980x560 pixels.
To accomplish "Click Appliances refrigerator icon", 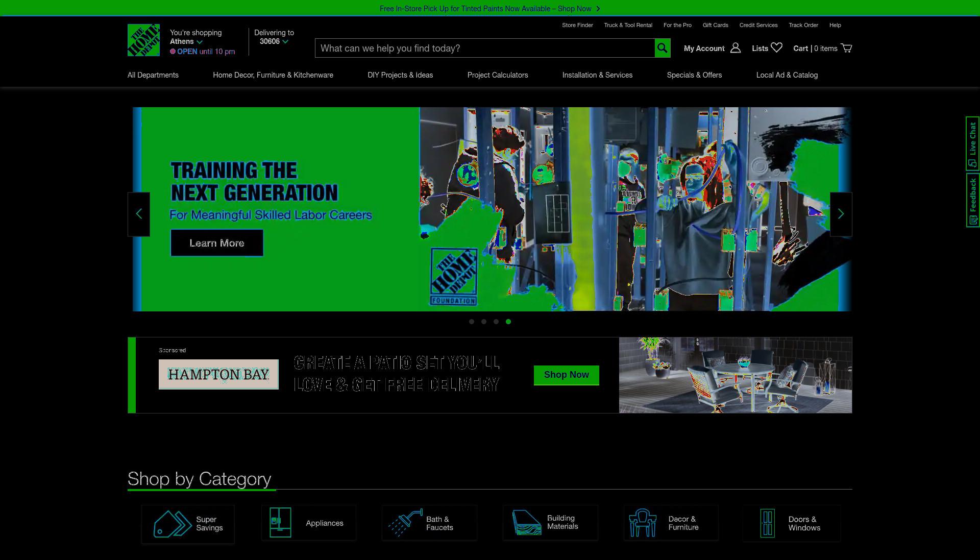I will coord(280,522).
